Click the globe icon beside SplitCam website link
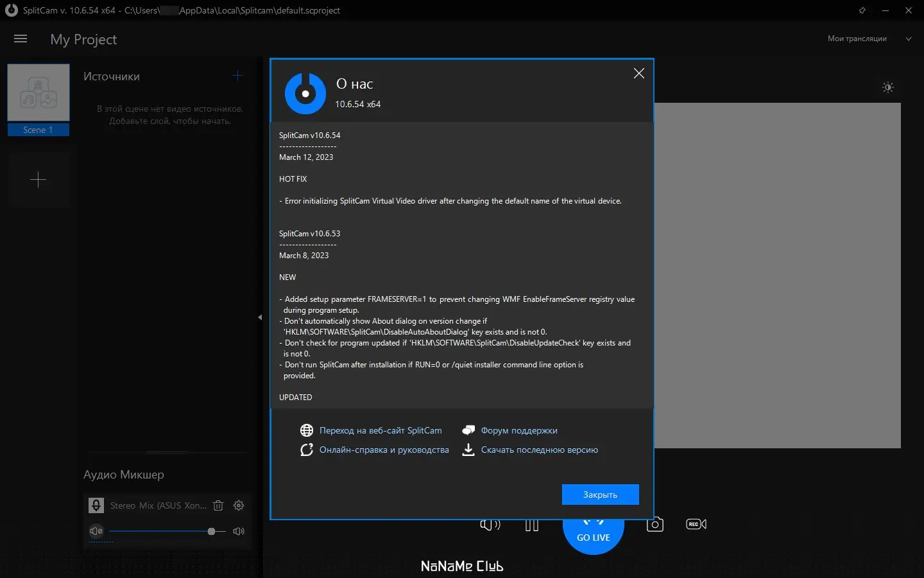This screenshot has width=924, height=578. click(307, 430)
